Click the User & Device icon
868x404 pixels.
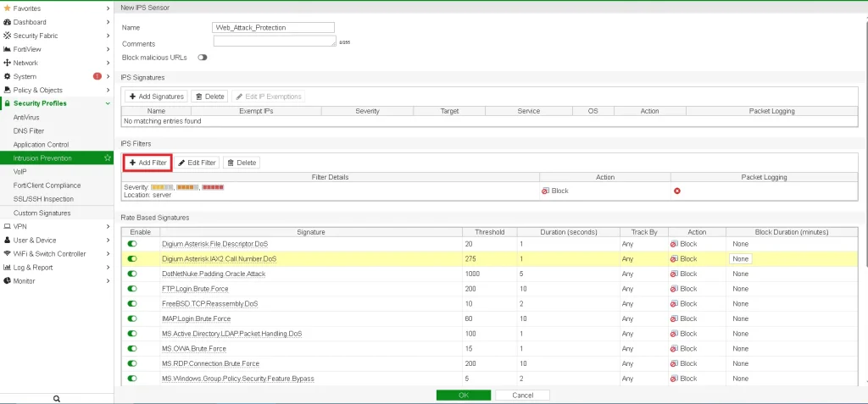coord(7,241)
